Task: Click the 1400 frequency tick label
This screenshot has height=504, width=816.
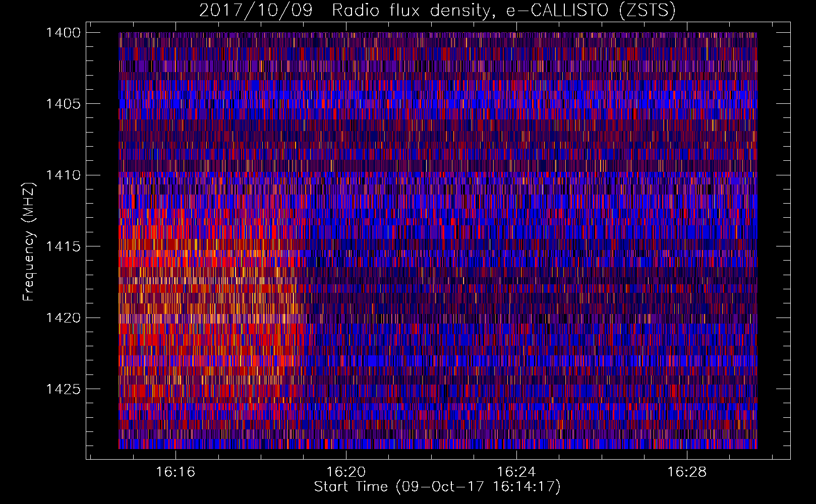Action: [x=63, y=33]
